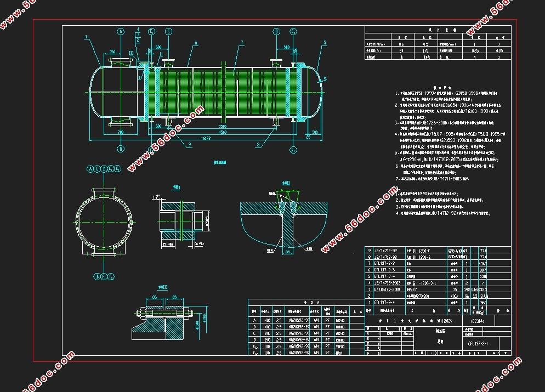The width and height of the screenshot is (545, 392).
Task: Select parts list row 7 GFL137-2-2
Action: pyautogui.click(x=438, y=263)
